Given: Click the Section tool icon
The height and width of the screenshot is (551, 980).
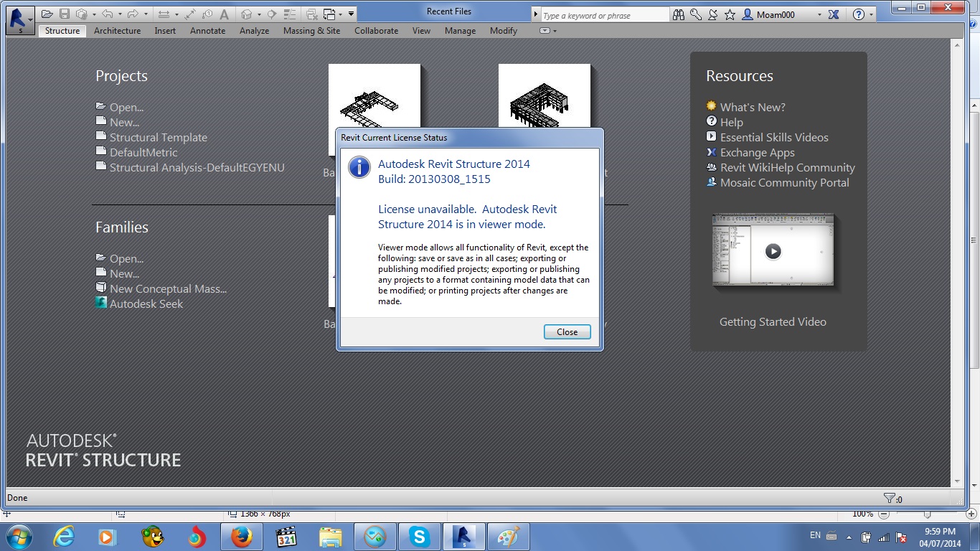Looking at the screenshot, I should point(272,14).
